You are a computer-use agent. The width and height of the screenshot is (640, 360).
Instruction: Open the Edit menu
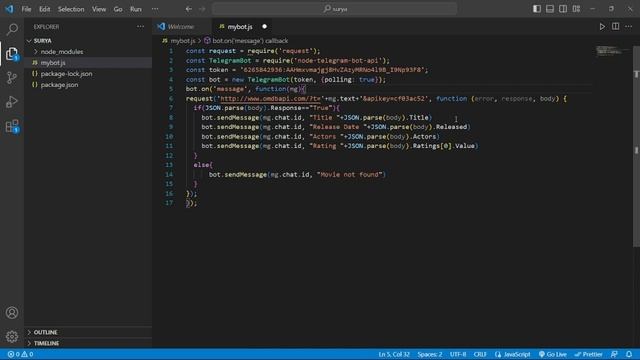coord(44,9)
